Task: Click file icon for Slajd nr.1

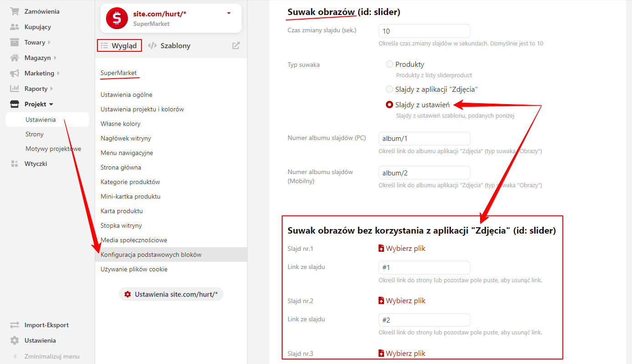Action: tap(381, 248)
